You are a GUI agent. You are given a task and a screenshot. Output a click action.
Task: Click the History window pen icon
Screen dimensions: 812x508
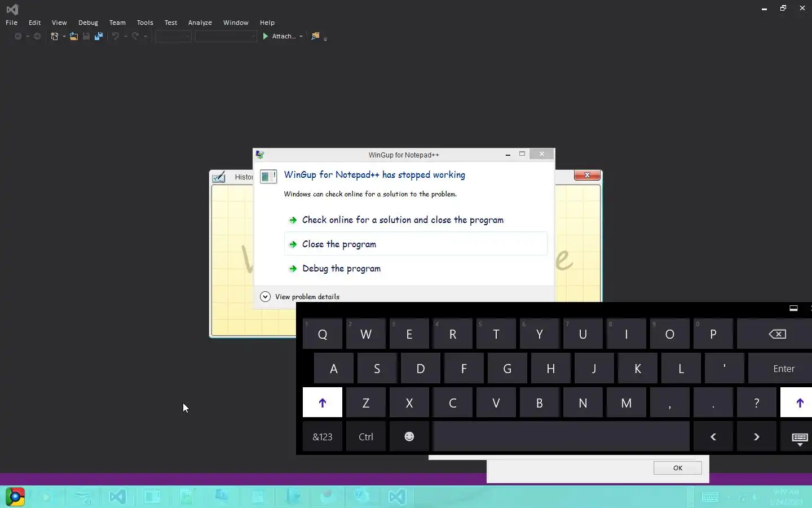click(219, 177)
